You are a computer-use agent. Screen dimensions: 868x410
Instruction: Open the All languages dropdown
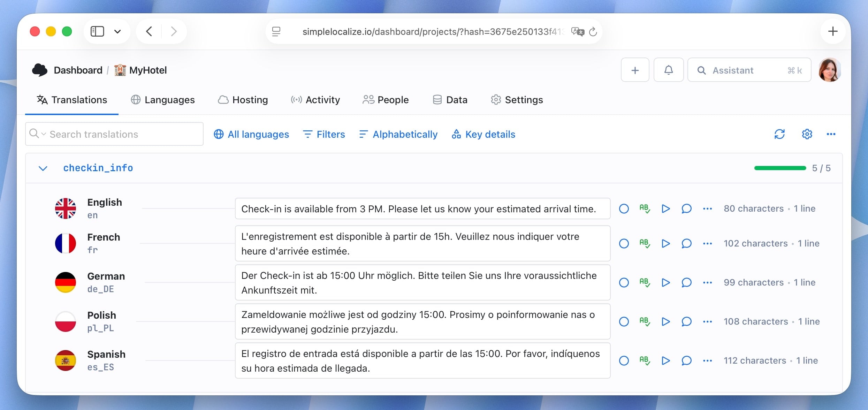[x=251, y=134]
